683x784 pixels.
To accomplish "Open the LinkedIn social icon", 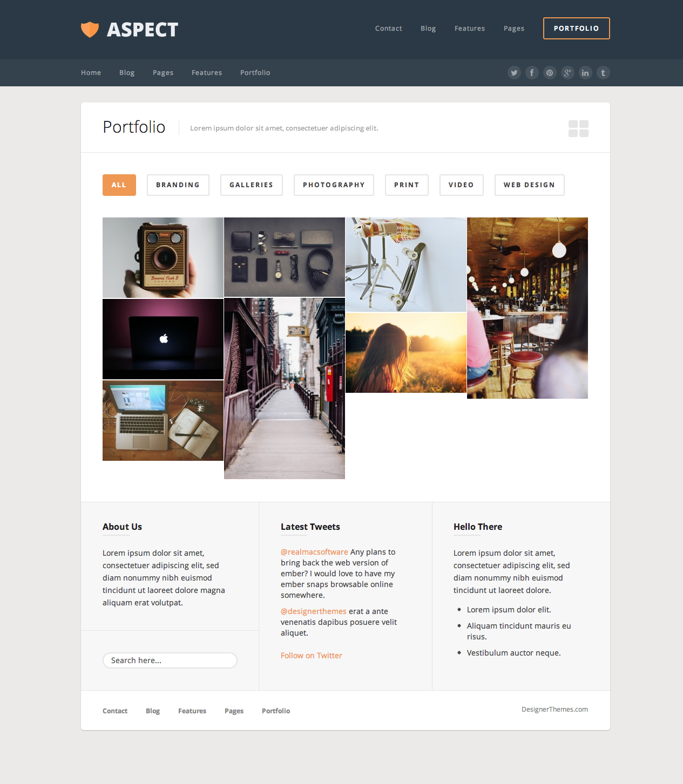I will [x=585, y=72].
